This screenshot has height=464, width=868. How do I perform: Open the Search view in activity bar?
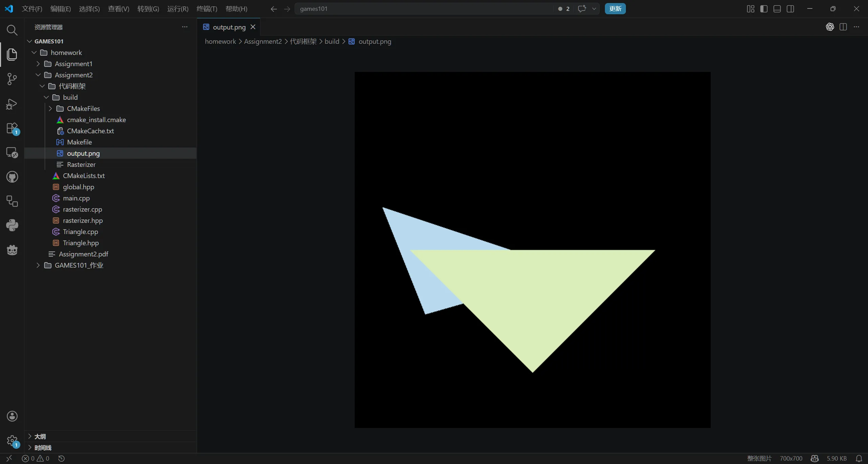(12, 30)
